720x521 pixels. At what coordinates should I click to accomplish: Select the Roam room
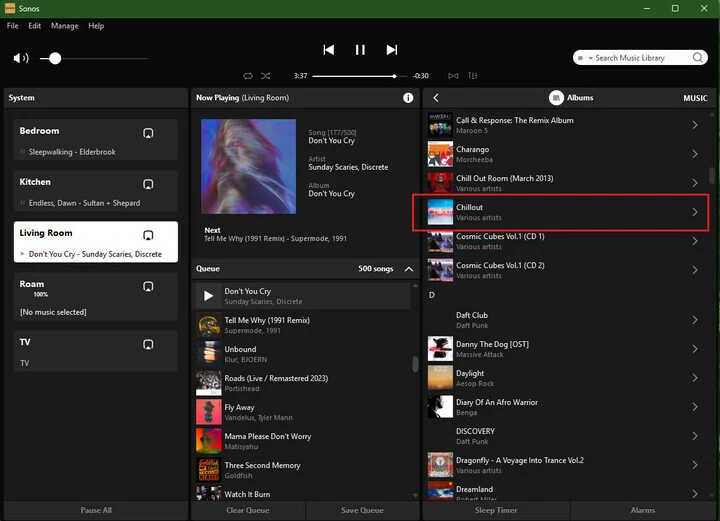(x=96, y=296)
